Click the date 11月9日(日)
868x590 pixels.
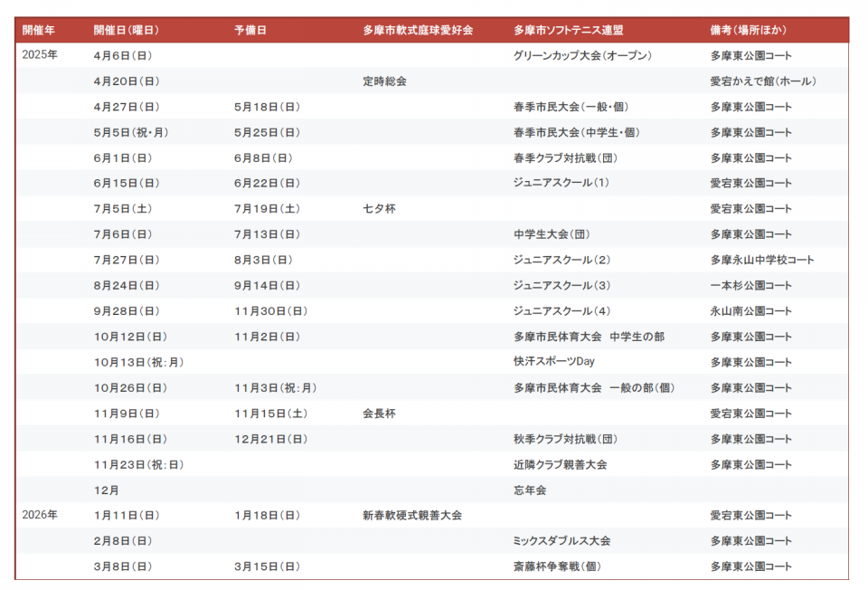coord(127,414)
